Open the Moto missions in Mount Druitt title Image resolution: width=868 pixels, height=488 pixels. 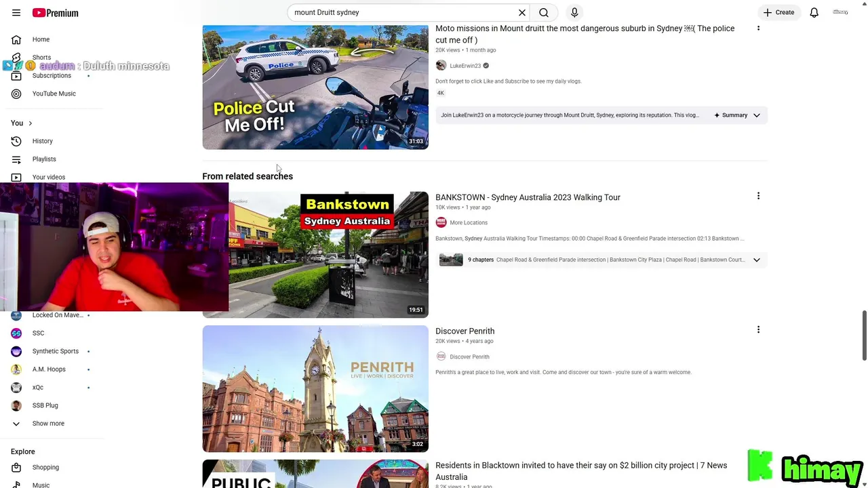click(x=585, y=34)
